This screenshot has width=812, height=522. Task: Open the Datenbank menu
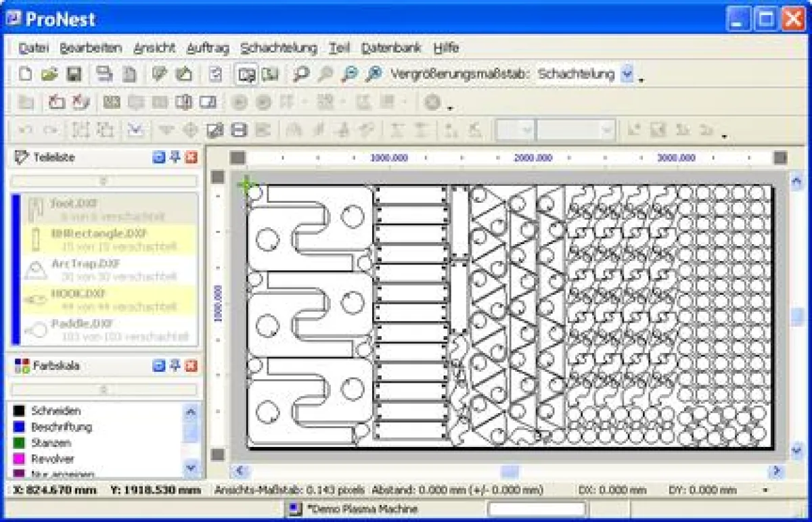tap(391, 48)
